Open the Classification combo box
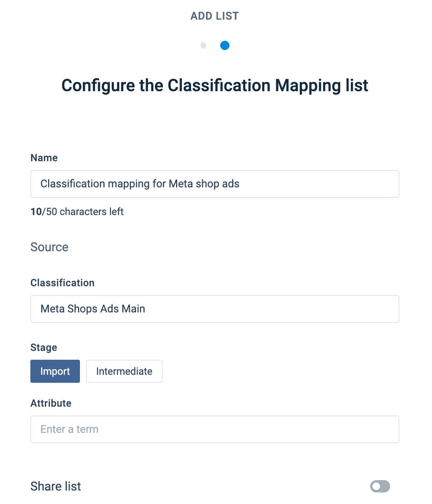 click(x=214, y=309)
